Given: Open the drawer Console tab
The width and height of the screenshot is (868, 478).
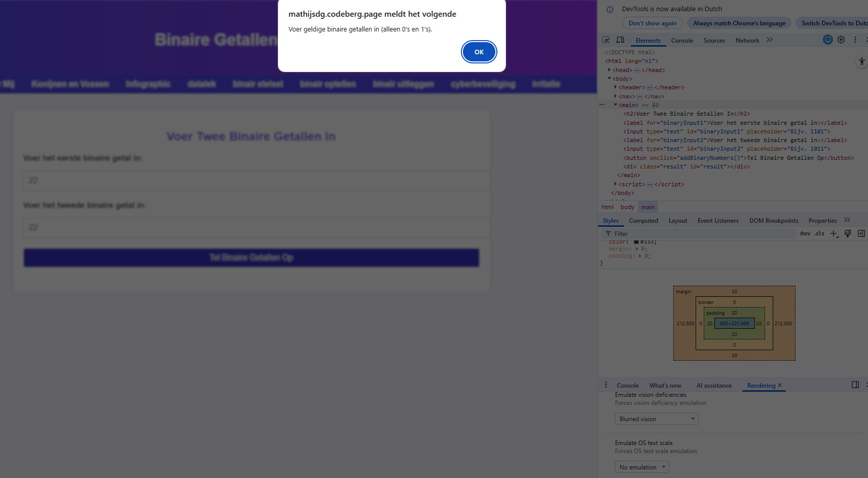Looking at the screenshot, I should (x=628, y=385).
